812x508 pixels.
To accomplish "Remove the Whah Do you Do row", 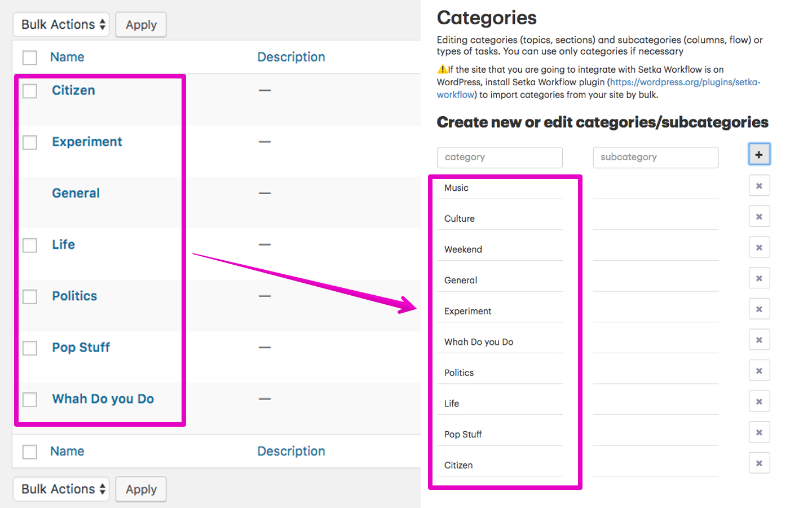I will (759, 340).
